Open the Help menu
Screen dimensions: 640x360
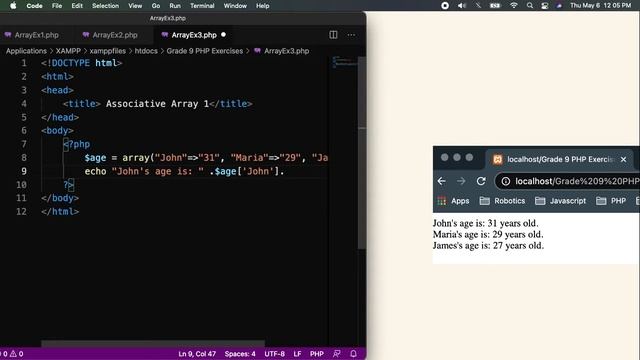pyautogui.click(x=262, y=6)
